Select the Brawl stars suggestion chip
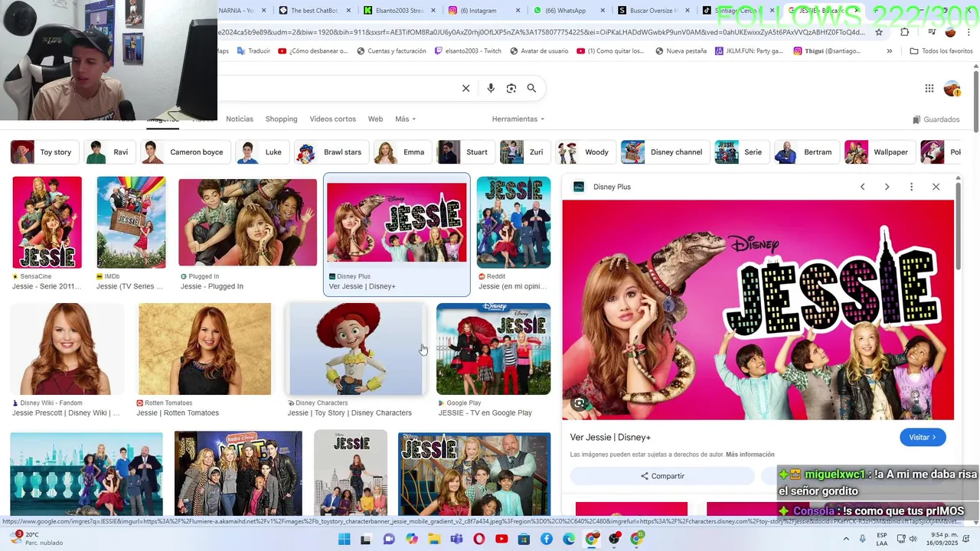 [x=331, y=152]
